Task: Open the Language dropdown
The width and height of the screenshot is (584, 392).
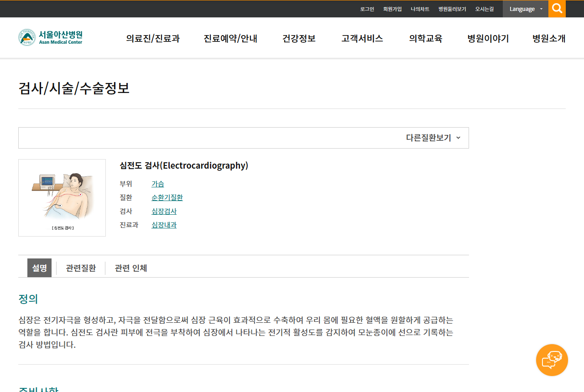Action: [526, 9]
